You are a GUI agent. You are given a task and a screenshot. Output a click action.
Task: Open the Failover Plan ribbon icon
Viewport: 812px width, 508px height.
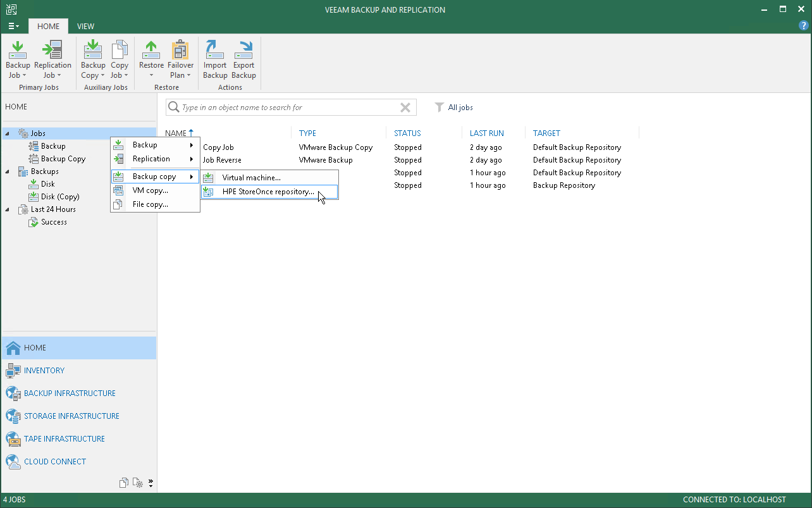click(x=180, y=59)
